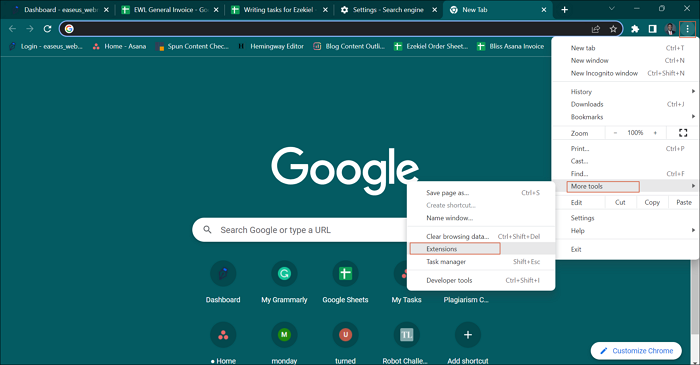Go back with the back arrow
Viewport: 700px width, 365px height.
tap(12, 29)
